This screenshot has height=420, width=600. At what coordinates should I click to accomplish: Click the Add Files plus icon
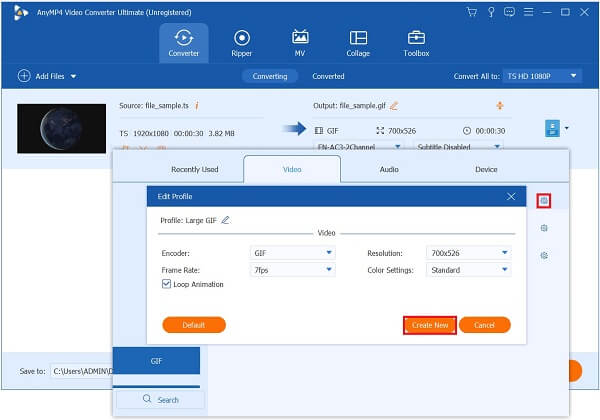pos(24,76)
